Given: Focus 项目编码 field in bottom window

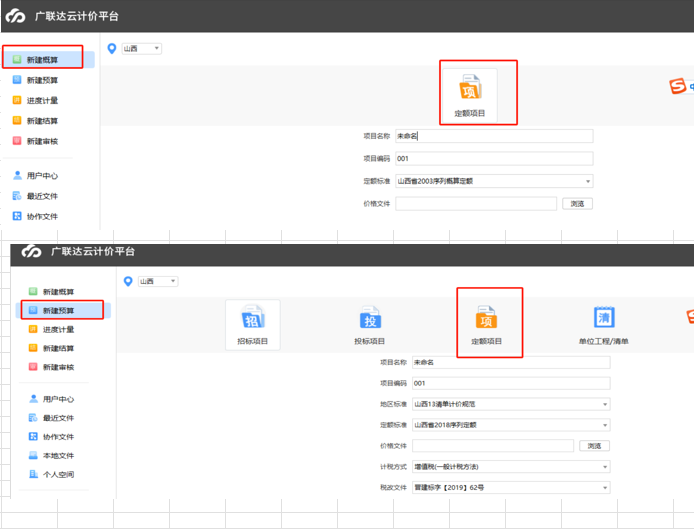Looking at the screenshot, I should tap(511, 383).
